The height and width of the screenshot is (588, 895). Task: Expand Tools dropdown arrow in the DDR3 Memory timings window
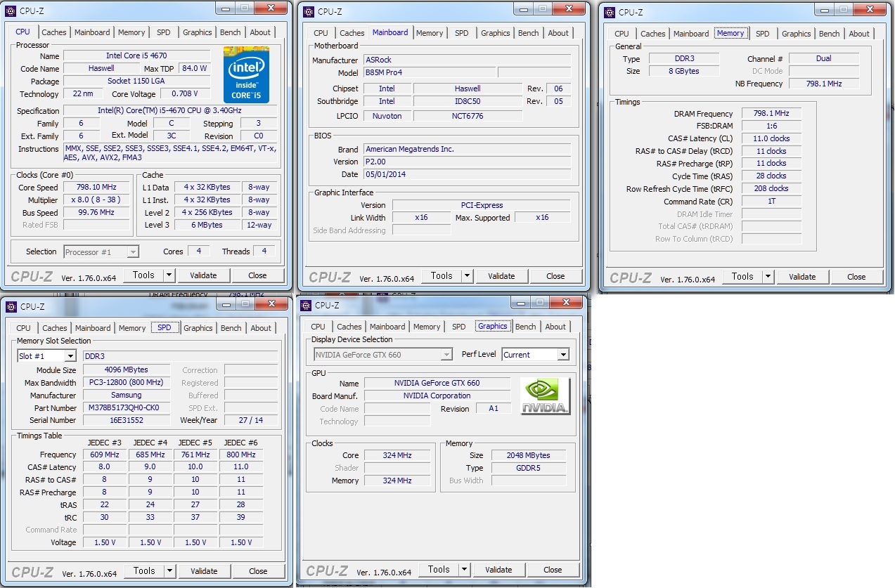click(x=768, y=277)
